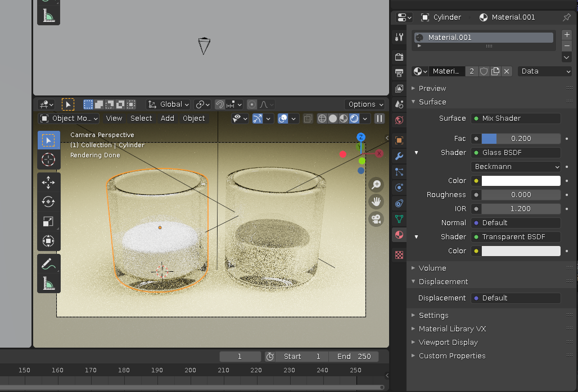Open World properties tab

pos(399,120)
